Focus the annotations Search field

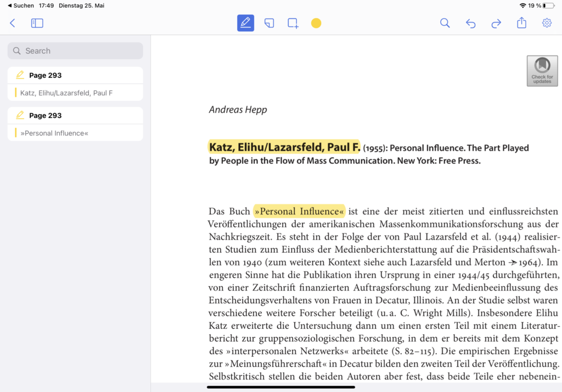75,51
